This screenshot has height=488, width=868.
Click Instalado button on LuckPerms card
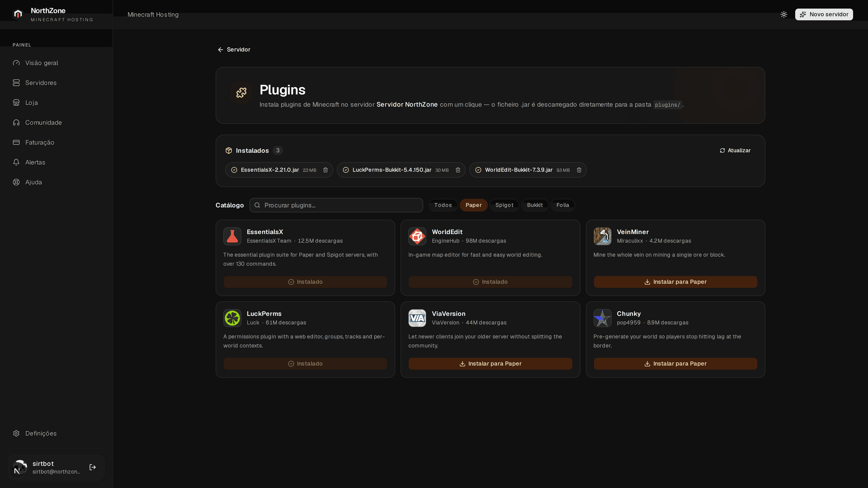(305, 364)
